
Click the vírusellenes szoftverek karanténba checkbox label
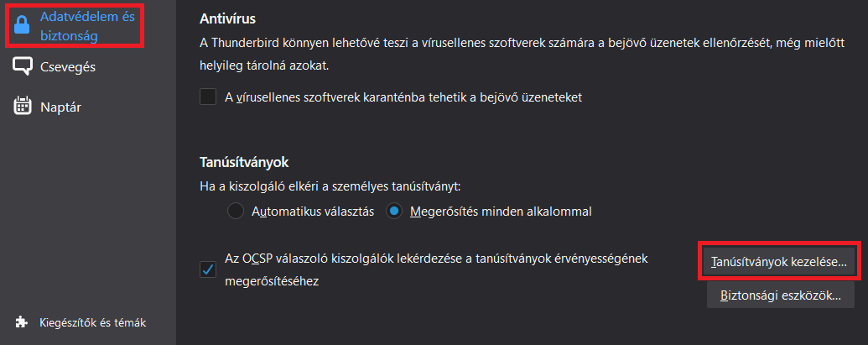pyautogui.click(x=403, y=97)
